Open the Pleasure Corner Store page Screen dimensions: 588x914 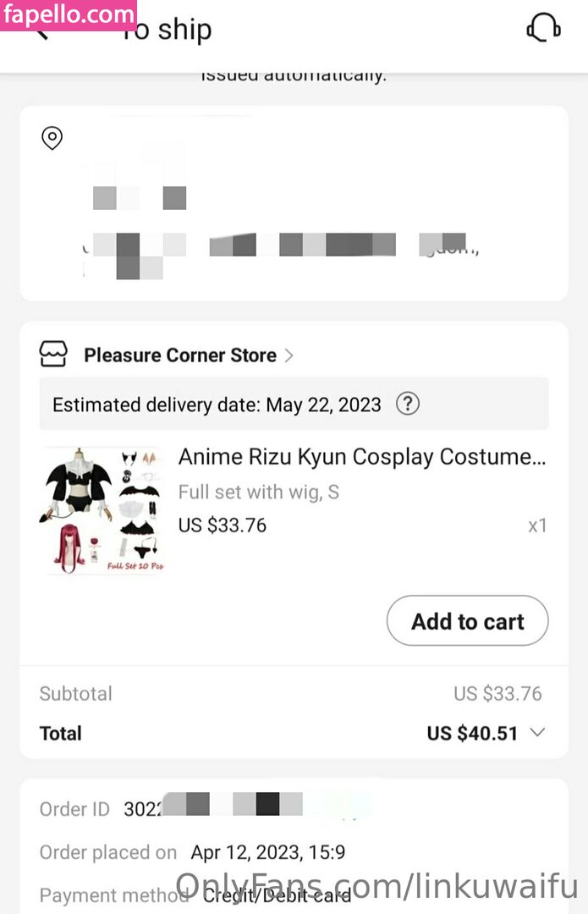tap(179, 355)
